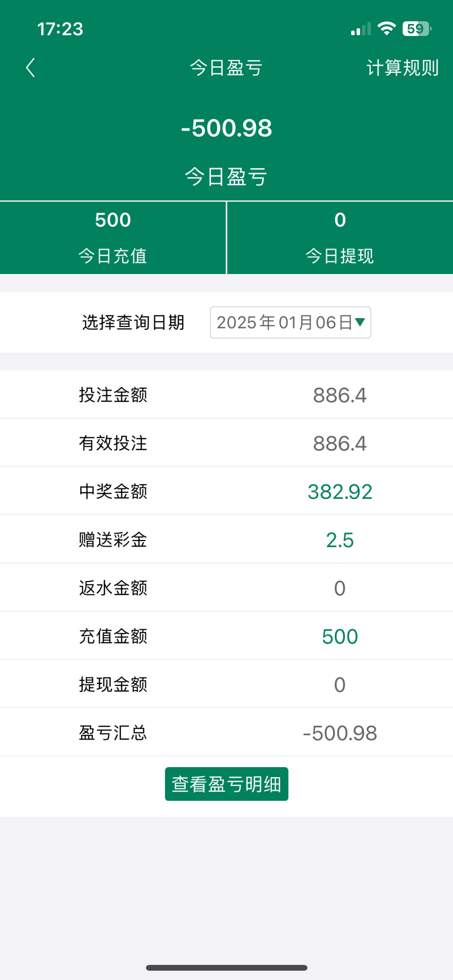Screen dimensions: 453x980
Task: Select the 提现金额 row
Action: coord(226,684)
